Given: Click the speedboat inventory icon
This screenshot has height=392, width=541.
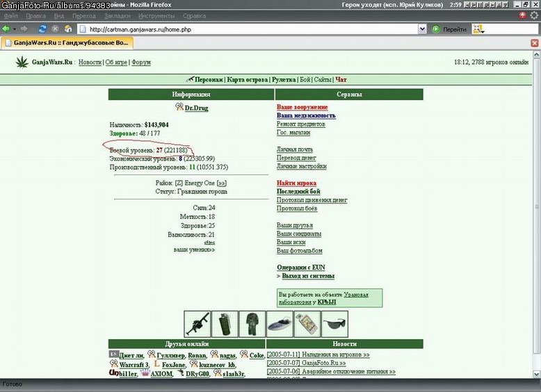Looking at the screenshot, I should point(280,324).
